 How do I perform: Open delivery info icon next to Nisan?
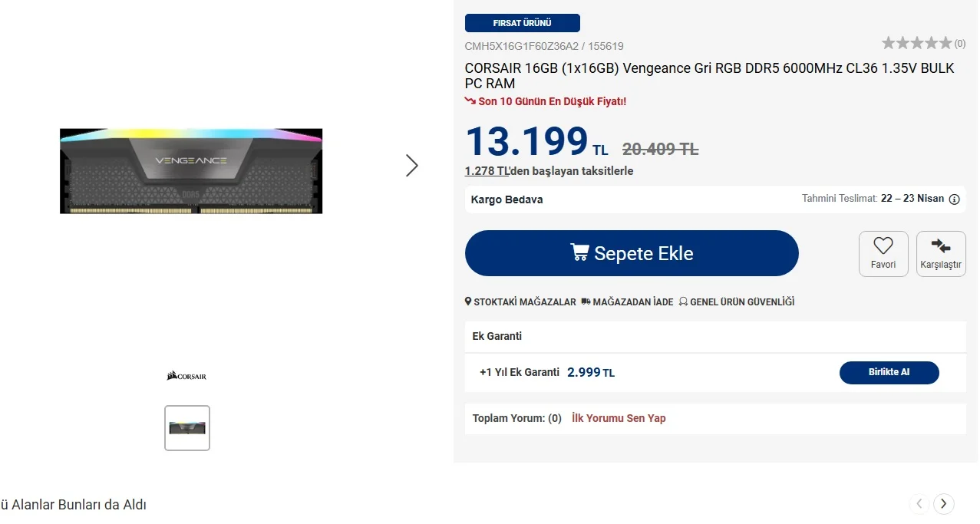(955, 199)
